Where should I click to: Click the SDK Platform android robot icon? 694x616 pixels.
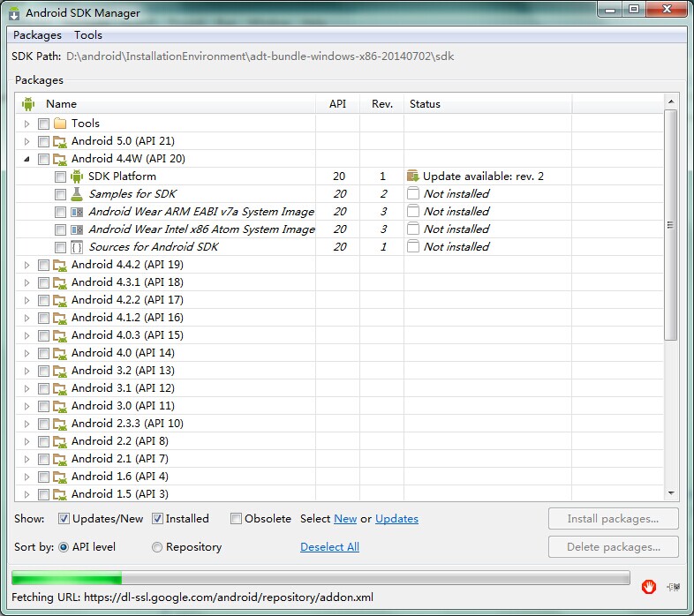[x=77, y=177]
